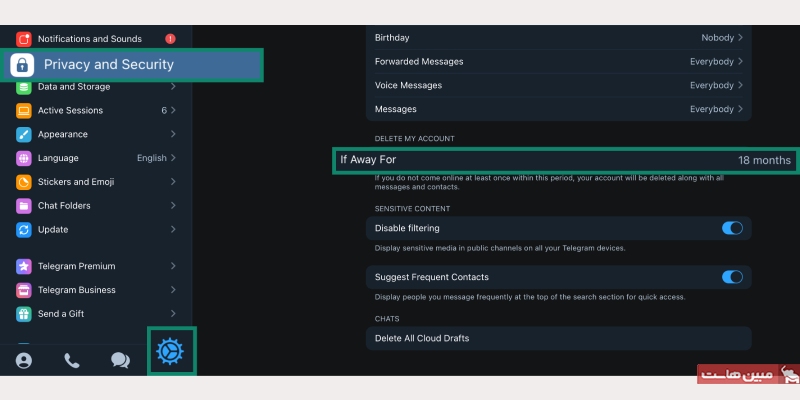Click the Send a Gift box icon
The image size is (800, 400).
click(23, 314)
